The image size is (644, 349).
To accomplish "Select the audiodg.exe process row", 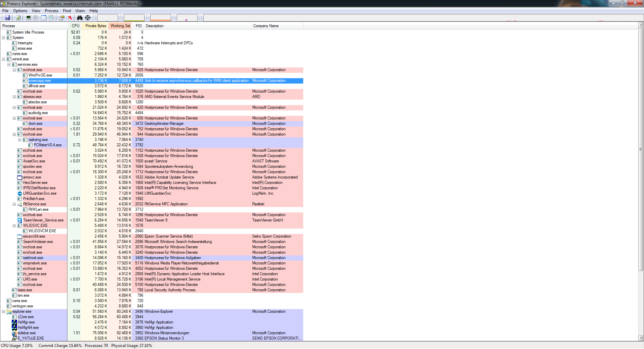I will 152,113.
